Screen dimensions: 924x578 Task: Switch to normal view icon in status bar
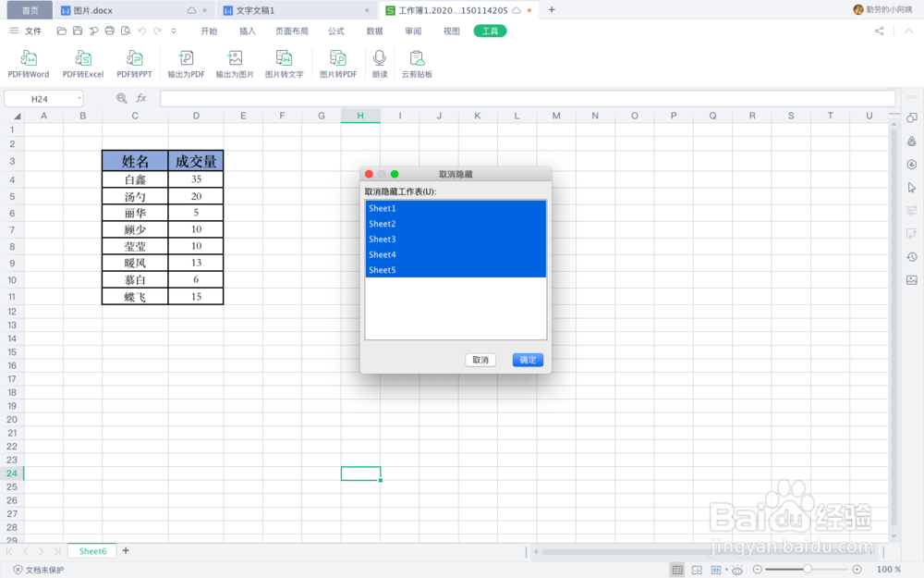click(x=677, y=569)
